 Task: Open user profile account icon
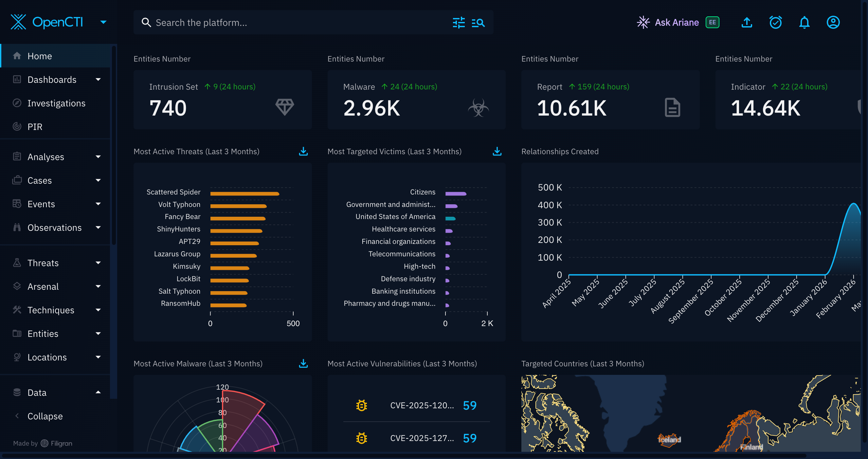833,23
